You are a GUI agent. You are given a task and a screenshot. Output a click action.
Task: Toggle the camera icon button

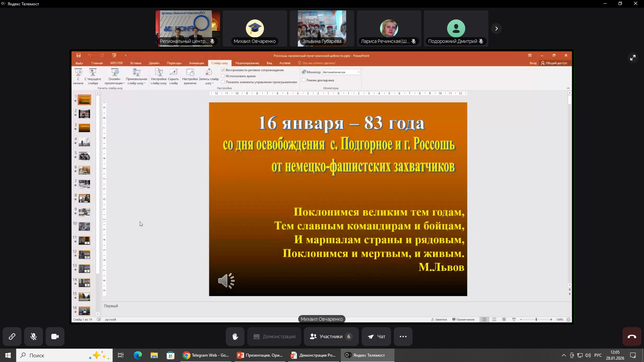tap(55, 337)
